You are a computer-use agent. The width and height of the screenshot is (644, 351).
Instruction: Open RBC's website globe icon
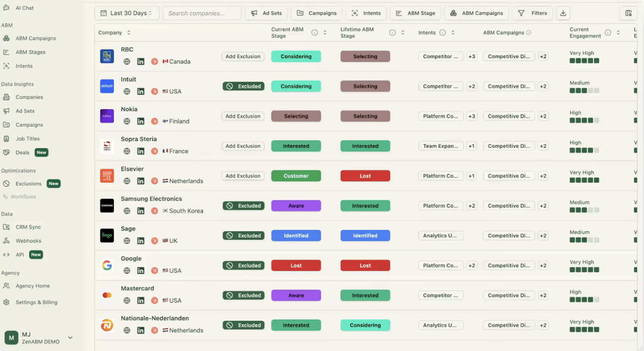[127, 61]
